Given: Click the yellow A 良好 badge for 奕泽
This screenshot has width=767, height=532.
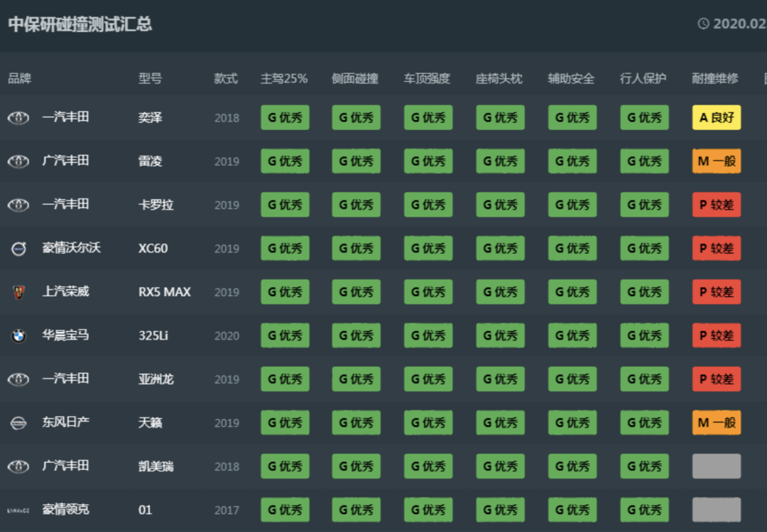Looking at the screenshot, I should tap(717, 117).
